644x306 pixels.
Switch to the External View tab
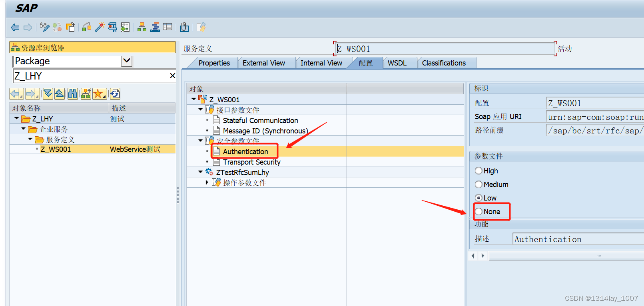[x=264, y=63]
